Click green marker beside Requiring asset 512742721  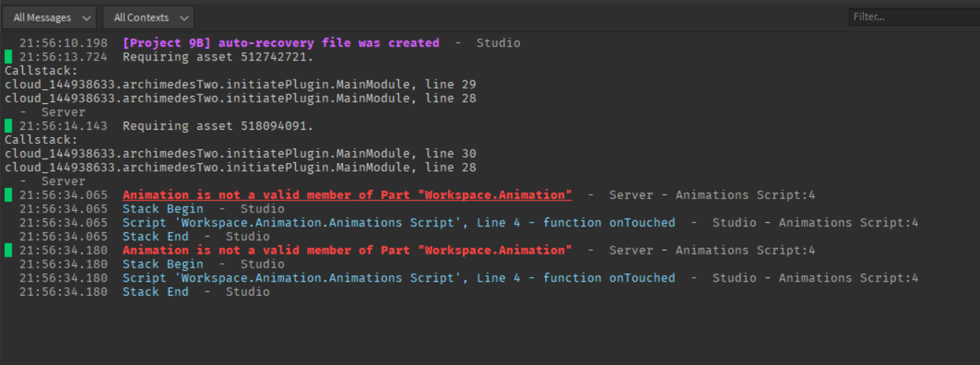pyautogui.click(x=8, y=57)
